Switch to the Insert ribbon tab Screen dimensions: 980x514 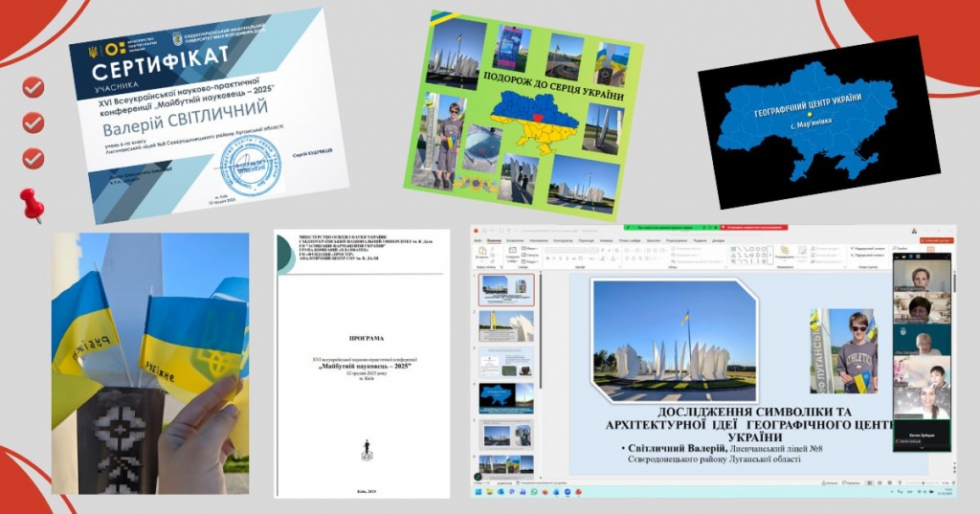(x=514, y=239)
